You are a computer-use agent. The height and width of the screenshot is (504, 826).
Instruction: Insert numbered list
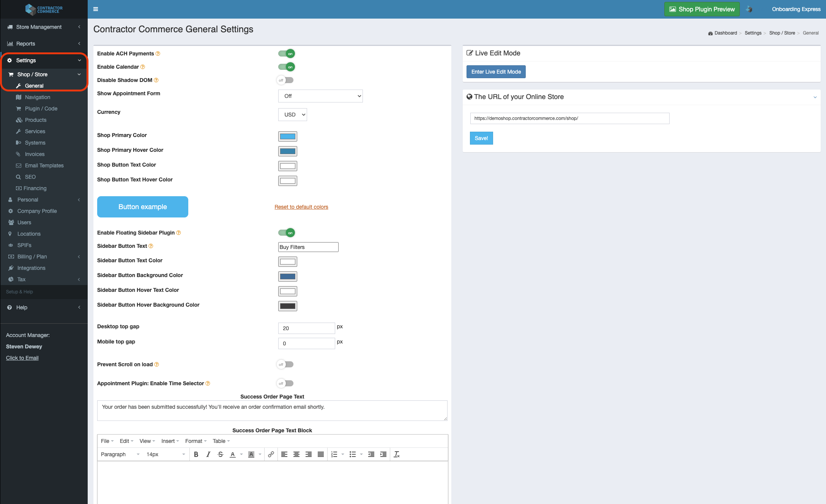click(334, 454)
